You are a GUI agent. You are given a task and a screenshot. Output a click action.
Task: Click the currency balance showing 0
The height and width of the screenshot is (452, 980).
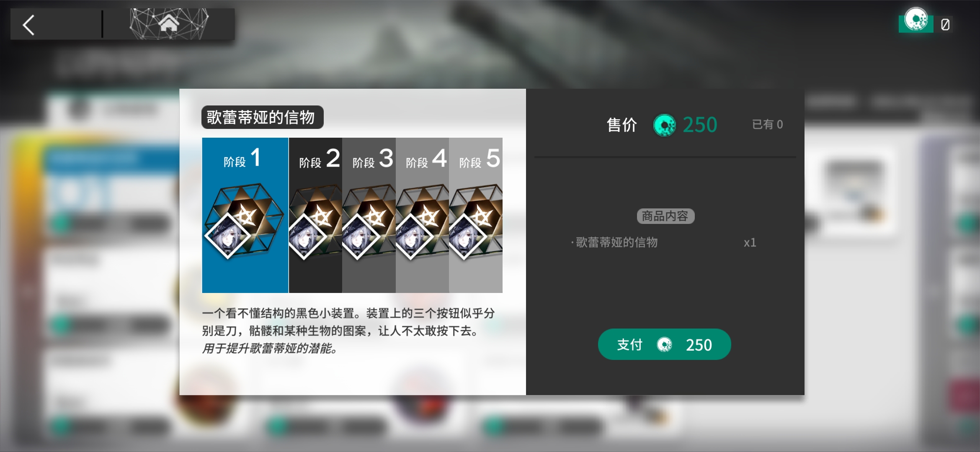point(945,25)
